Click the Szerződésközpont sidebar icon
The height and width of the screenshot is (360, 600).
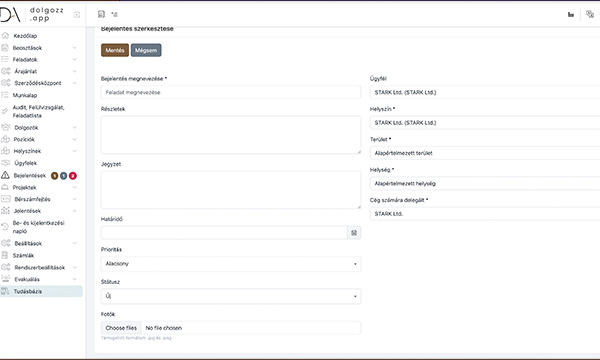click(6, 83)
